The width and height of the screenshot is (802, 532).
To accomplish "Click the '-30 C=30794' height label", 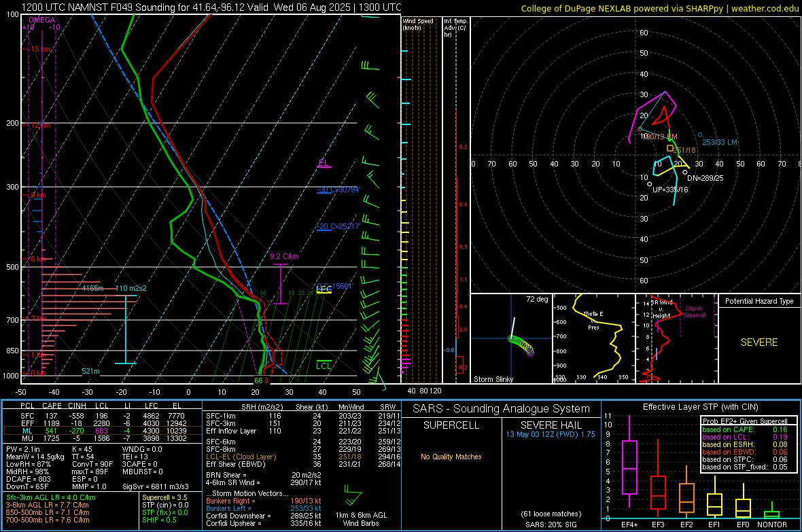I will [x=338, y=190].
